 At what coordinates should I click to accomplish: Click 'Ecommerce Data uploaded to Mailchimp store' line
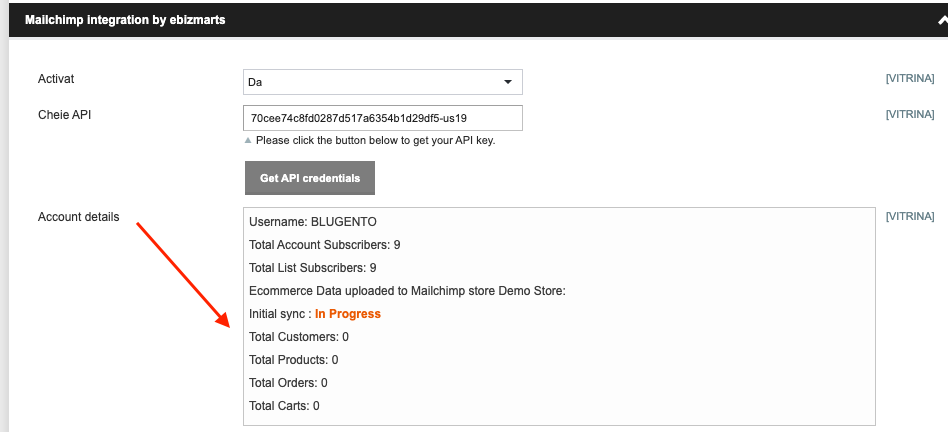407,291
